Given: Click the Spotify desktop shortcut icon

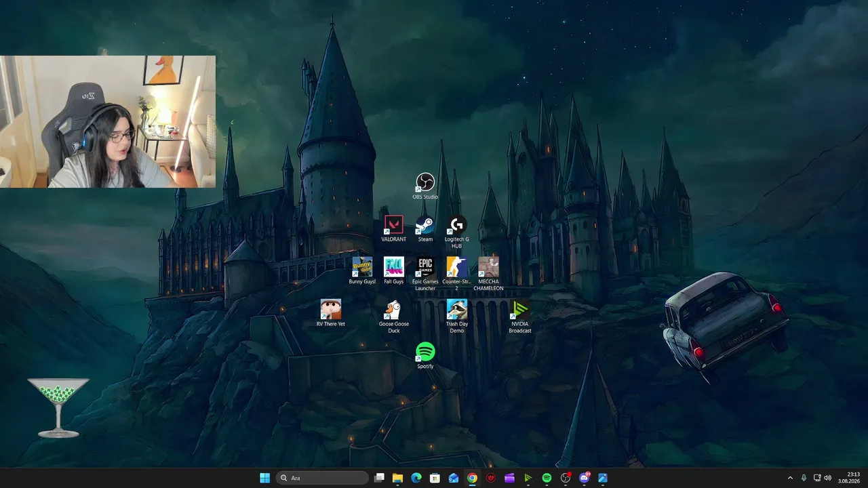Looking at the screenshot, I should (x=425, y=356).
